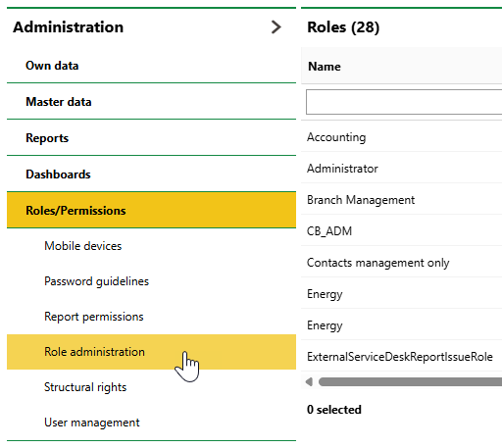Click the Name filter input field
Viewport: 502px width, 448px height.
tap(404, 102)
